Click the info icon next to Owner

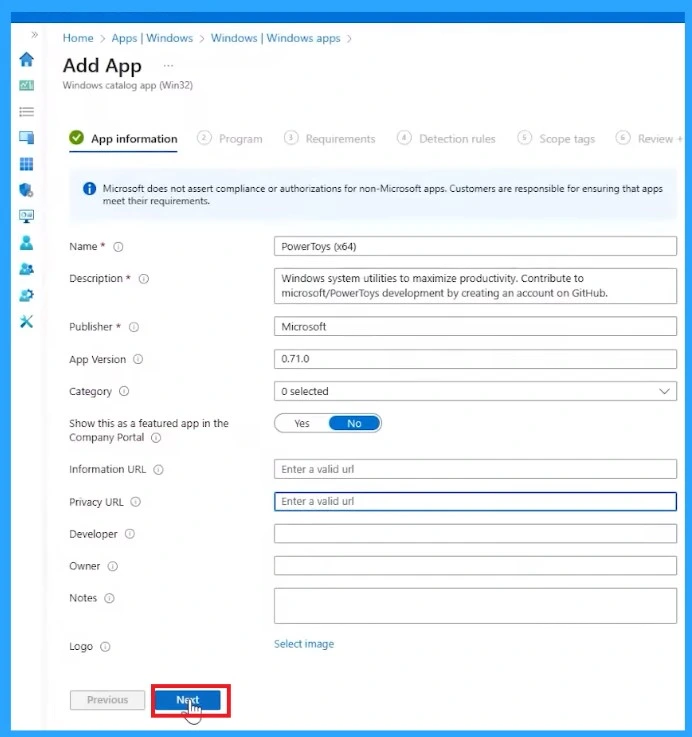coord(113,566)
